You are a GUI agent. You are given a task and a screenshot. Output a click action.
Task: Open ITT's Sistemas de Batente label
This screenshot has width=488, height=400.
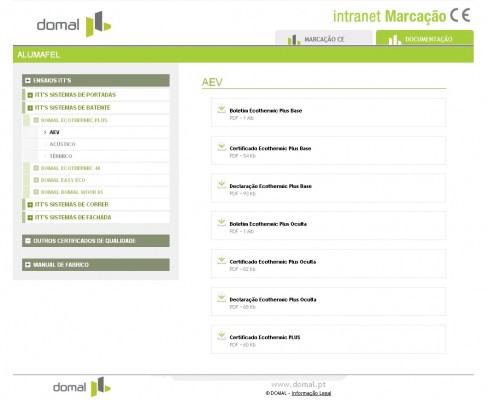point(72,108)
